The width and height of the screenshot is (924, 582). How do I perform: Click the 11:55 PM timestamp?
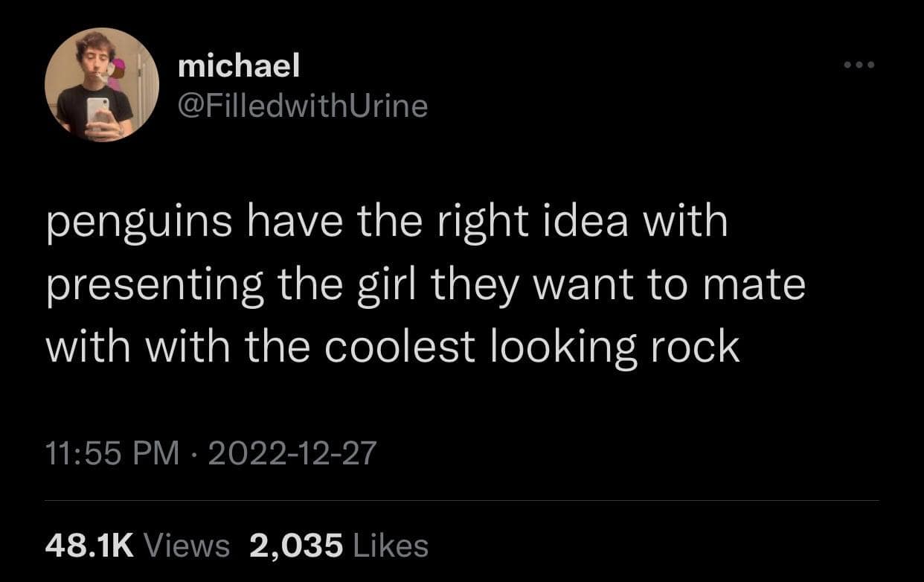(x=112, y=453)
